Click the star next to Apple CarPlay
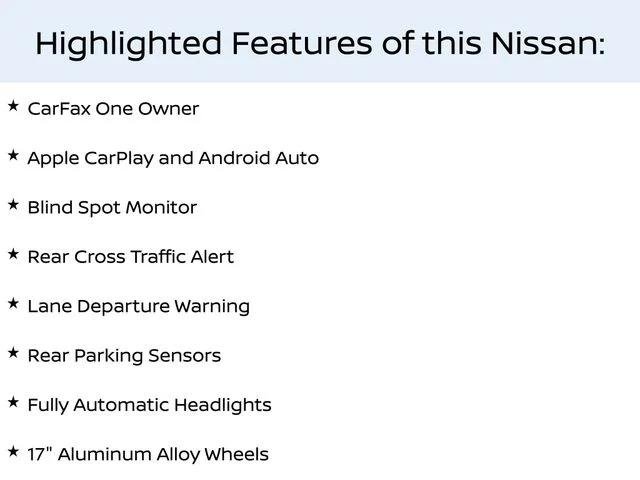 click(x=13, y=156)
